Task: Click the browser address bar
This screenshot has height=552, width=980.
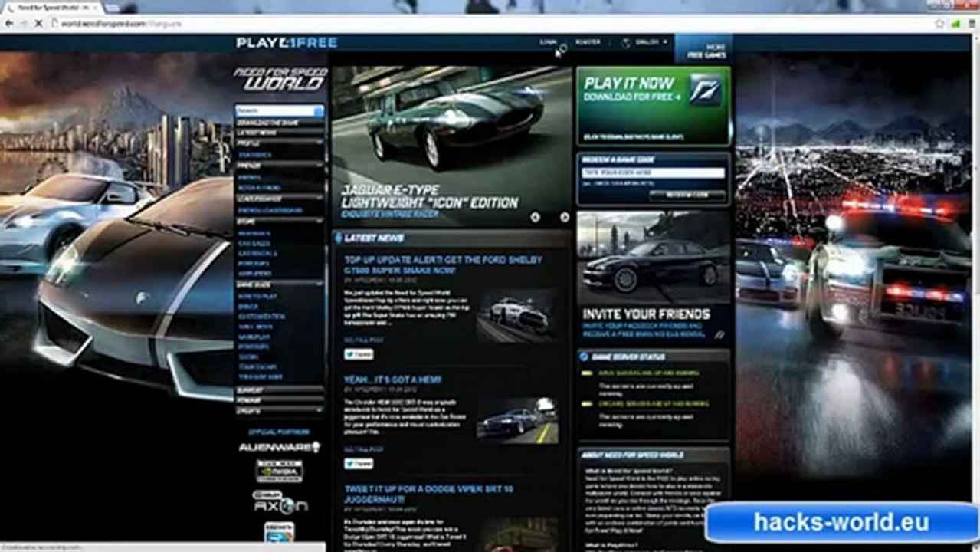Action: tap(490, 24)
